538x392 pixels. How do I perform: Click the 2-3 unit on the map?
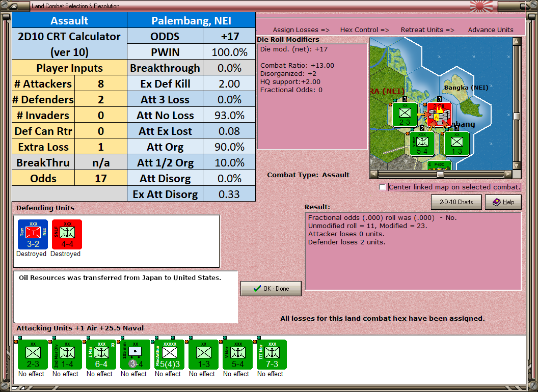(x=405, y=115)
